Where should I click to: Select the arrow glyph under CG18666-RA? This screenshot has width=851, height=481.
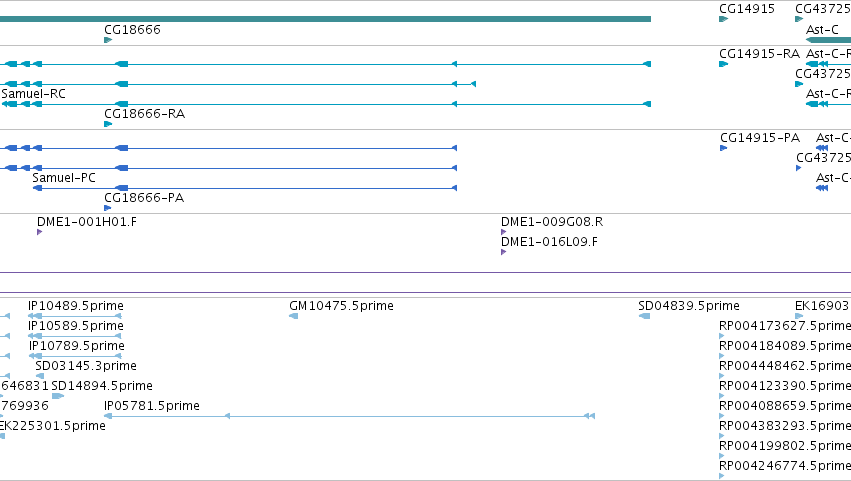(x=108, y=124)
